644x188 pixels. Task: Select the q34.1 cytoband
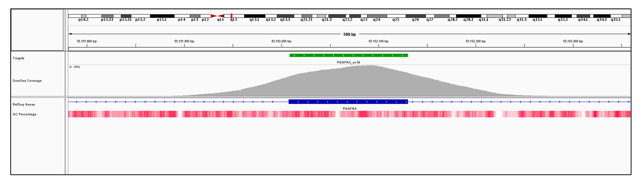[583, 19]
